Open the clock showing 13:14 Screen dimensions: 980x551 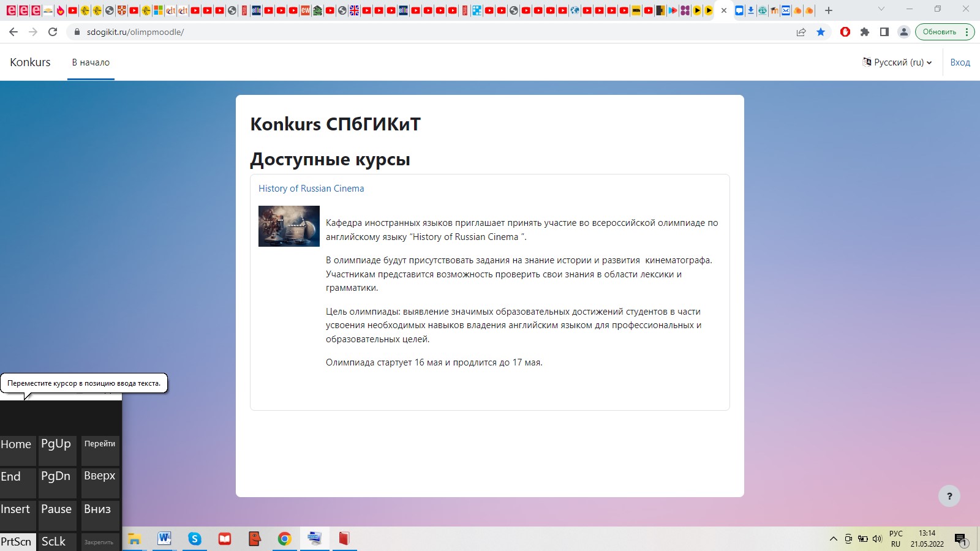(927, 539)
